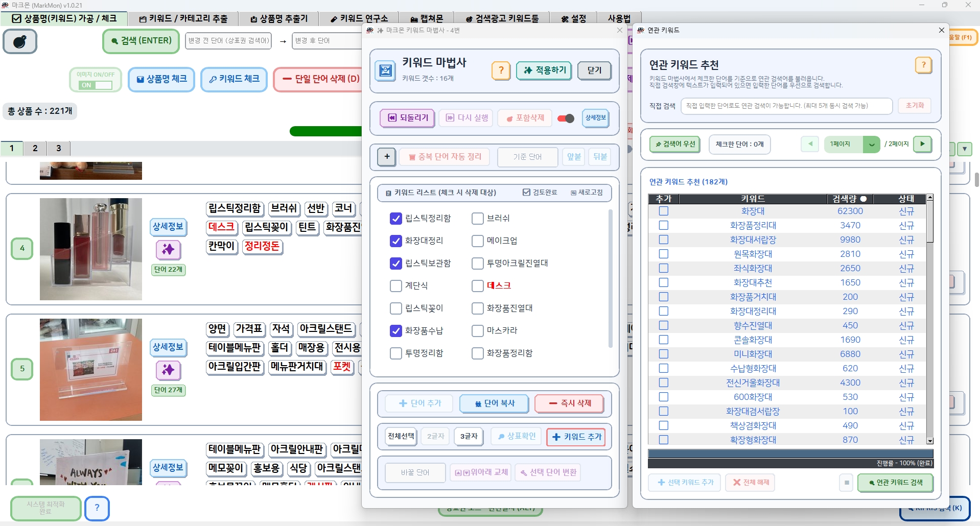
Task: Check the 화장대 row checkbox in related keywords
Action: pos(663,211)
